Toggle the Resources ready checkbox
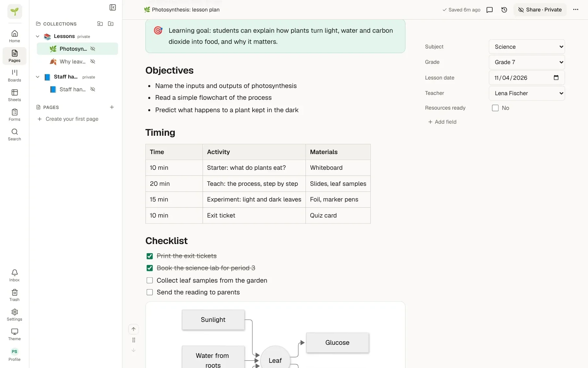The width and height of the screenshot is (588, 368). 495,108
